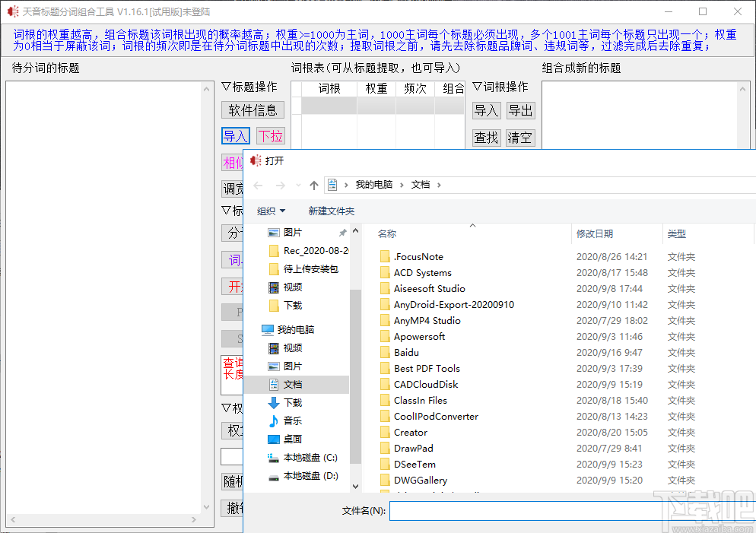Click the blue download arrow icon for 下载
This screenshot has width=756, height=533.
[x=273, y=402]
